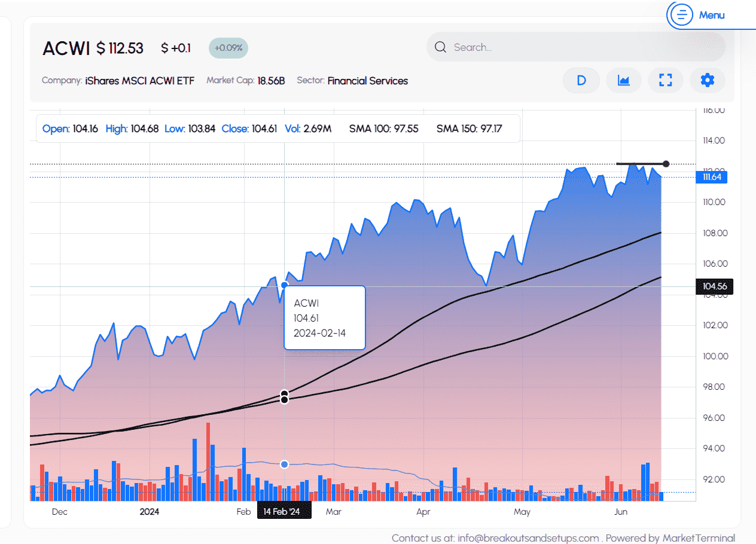The image size is (756, 544).
Task: Click the 14 Feb '24 date marker
Action: 284,511
